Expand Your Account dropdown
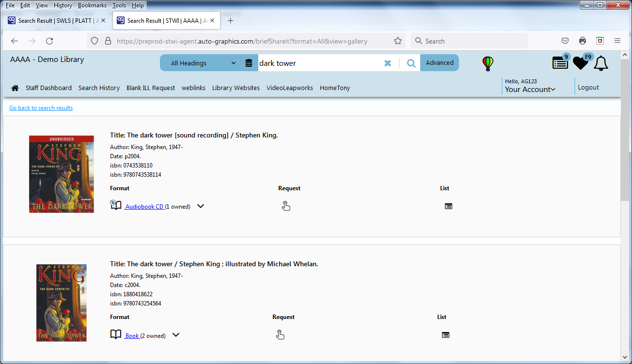Screen dimensions: 632x364 (x=530, y=90)
